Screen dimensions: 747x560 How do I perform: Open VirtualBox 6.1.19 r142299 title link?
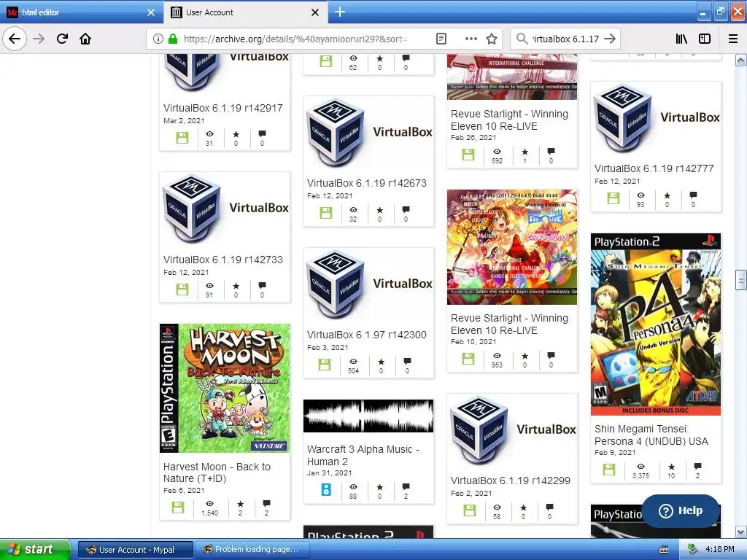click(x=510, y=481)
